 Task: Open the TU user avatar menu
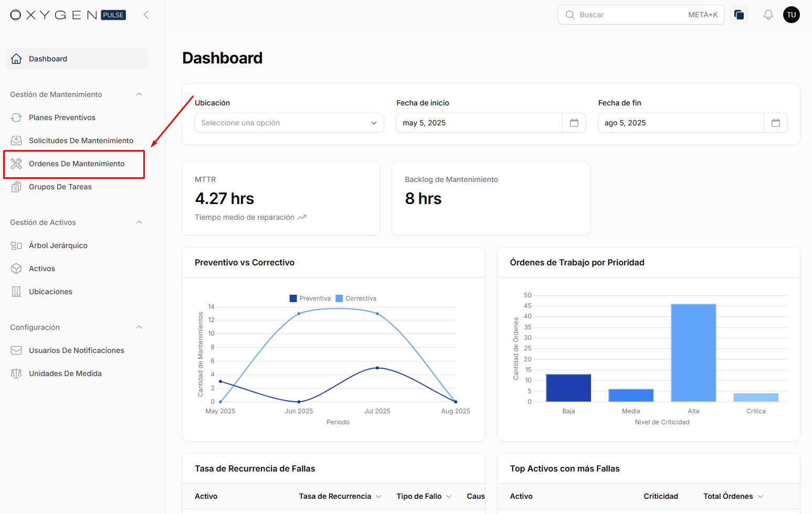click(x=791, y=15)
